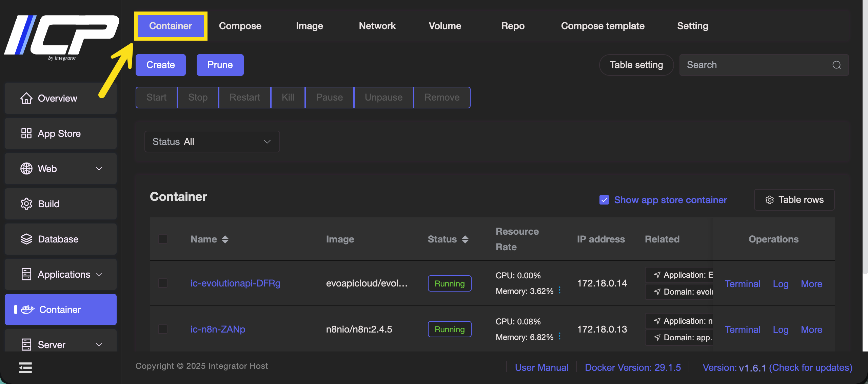The image size is (868, 384).
Task: Click the Database layers icon
Action: point(26,239)
